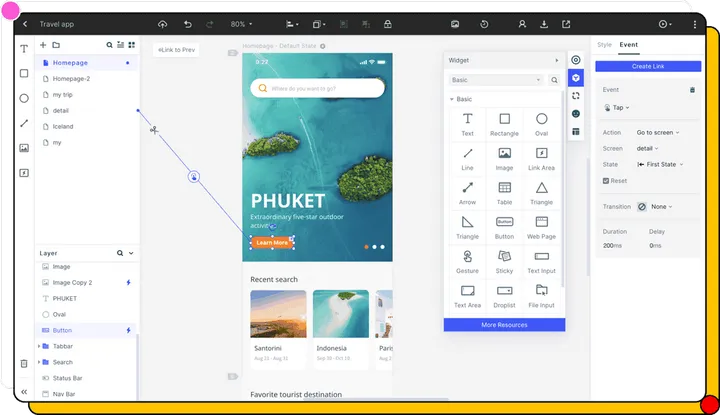The height and width of the screenshot is (415, 720).
Task: Open the preview play dropdown
Action: [x=665, y=24]
